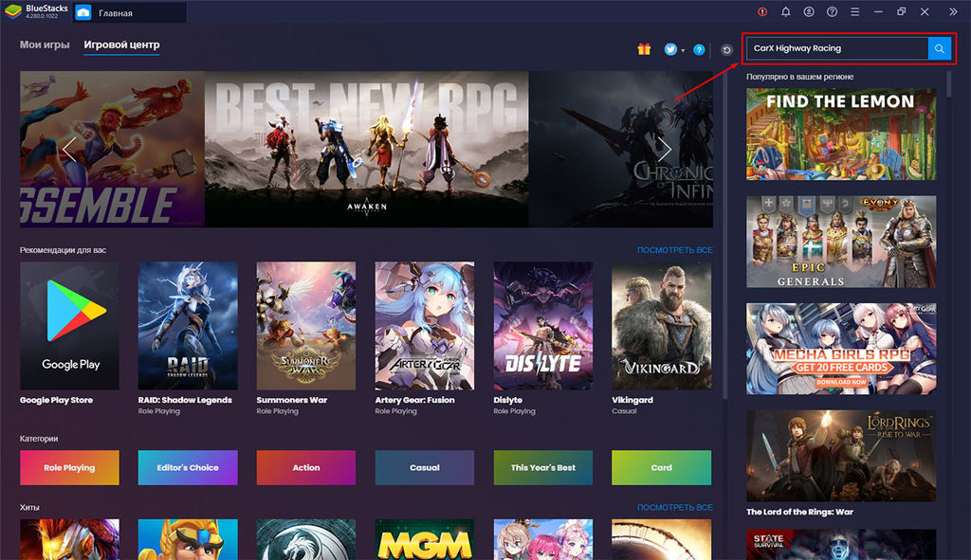Click the Vikingard title text
Viewport: 971px width, 560px height.
(x=632, y=401)
